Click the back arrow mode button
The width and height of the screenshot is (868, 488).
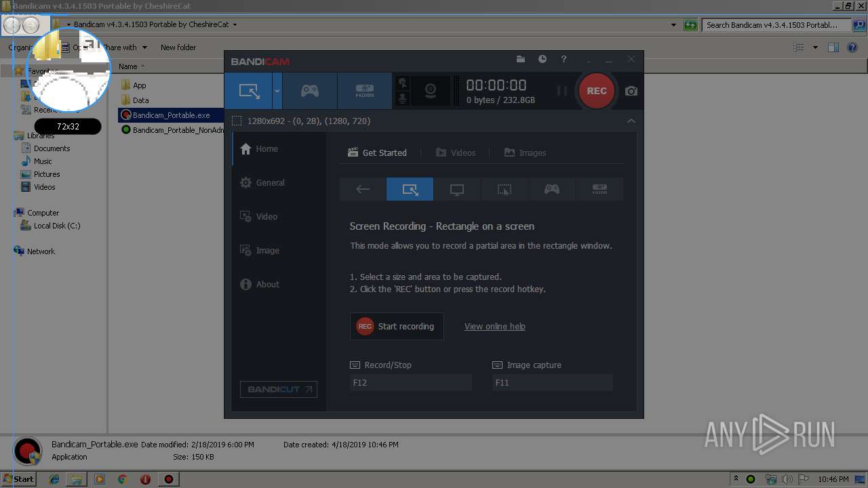coord(363,189)
